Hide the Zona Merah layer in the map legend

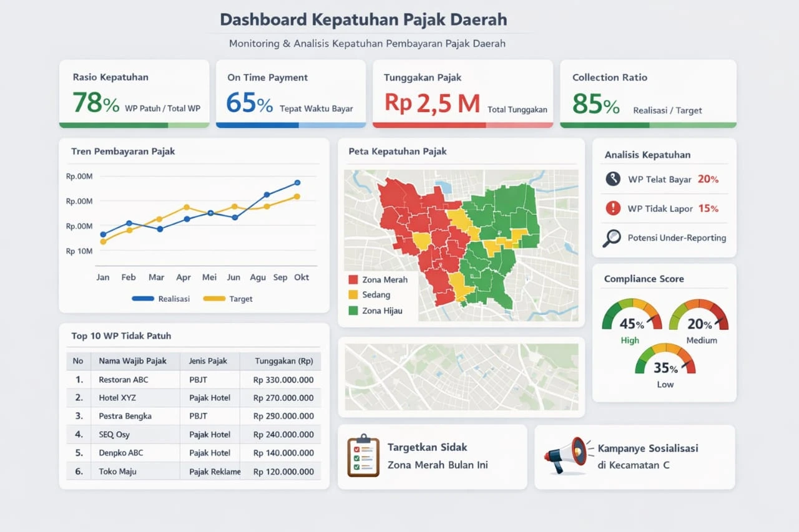tap(354, 281)
